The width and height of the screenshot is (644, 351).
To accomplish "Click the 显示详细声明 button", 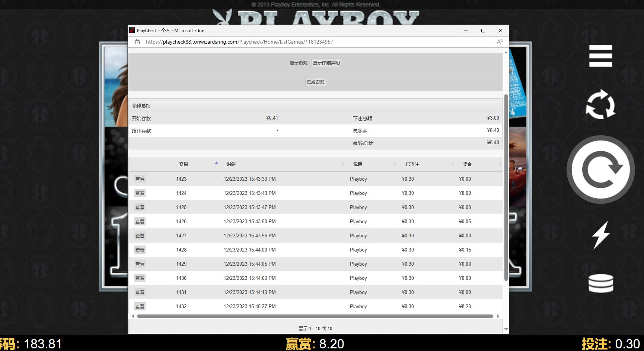I will coord(326,63).
